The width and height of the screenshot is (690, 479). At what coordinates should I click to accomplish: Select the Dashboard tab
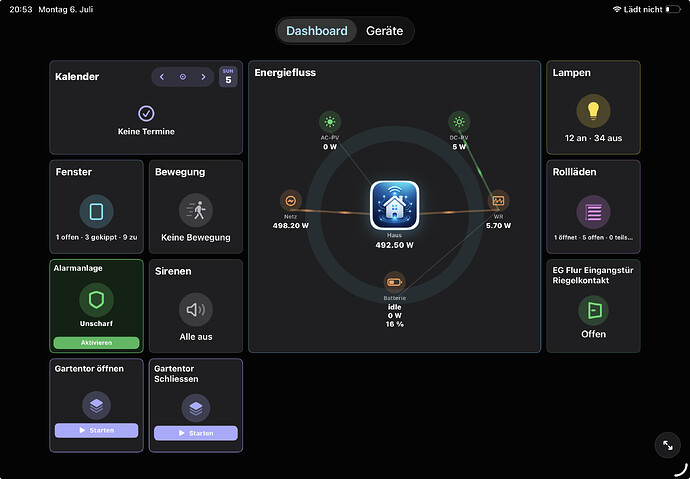(x=317, y=31)
